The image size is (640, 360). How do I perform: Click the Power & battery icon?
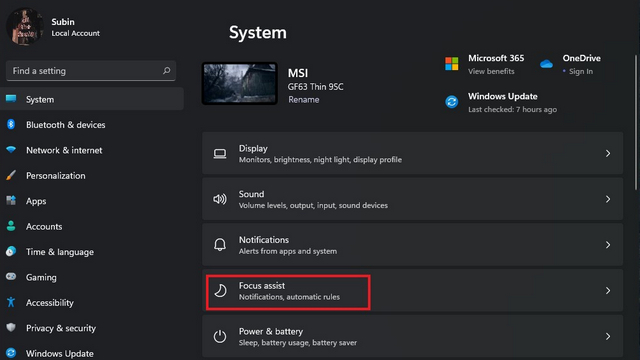[220, 336]
